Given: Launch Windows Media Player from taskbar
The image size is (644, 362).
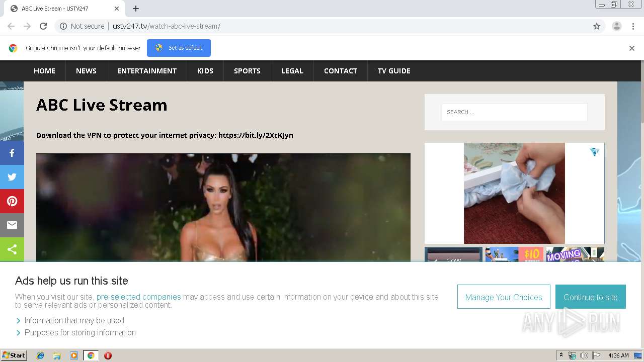Looking at the screenshot, I should click(74, 355).
